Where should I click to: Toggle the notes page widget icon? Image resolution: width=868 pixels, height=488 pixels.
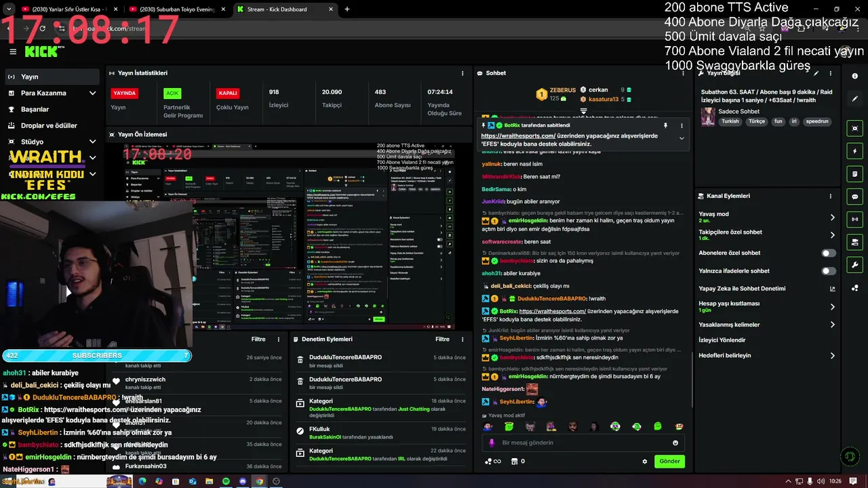pyautogui.click(x=855, y=174)
